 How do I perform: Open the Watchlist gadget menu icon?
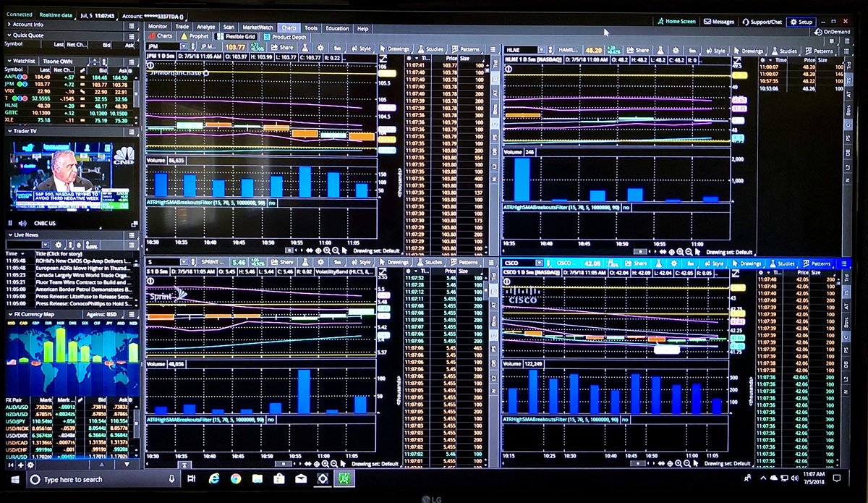click(x=132, y=61)
